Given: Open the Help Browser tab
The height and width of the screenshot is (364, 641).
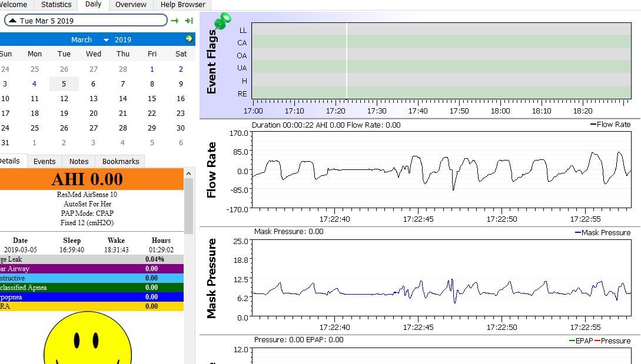Looking at the screenshot, I should [x=182, y=5].
